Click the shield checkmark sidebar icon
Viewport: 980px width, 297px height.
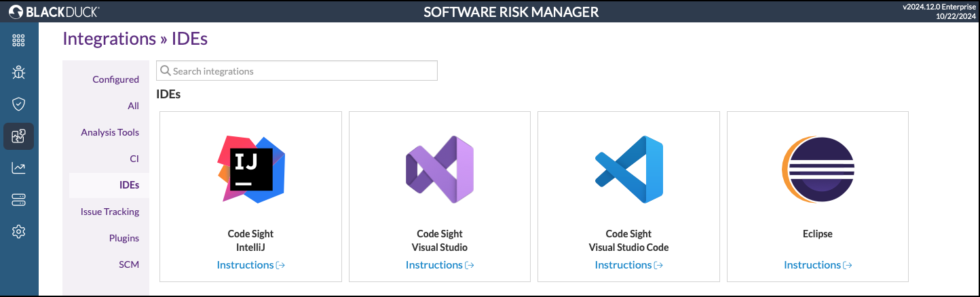click(x=19, y=104)
